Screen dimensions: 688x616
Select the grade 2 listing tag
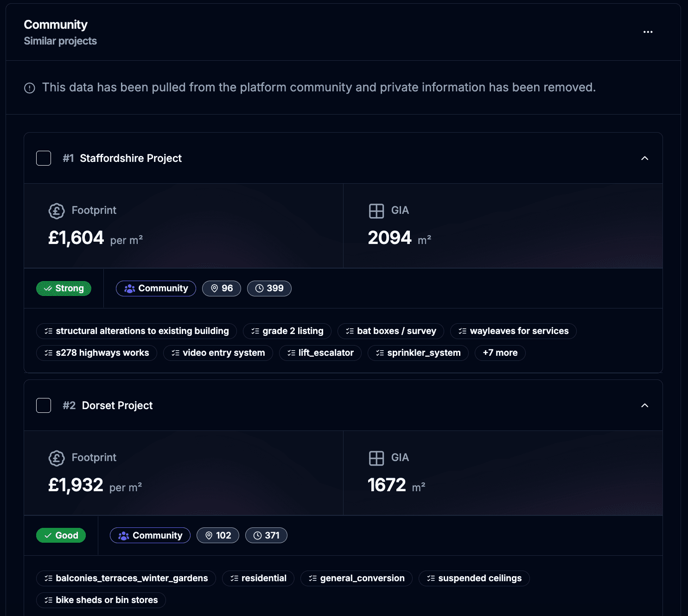click(x=287, y=331)
